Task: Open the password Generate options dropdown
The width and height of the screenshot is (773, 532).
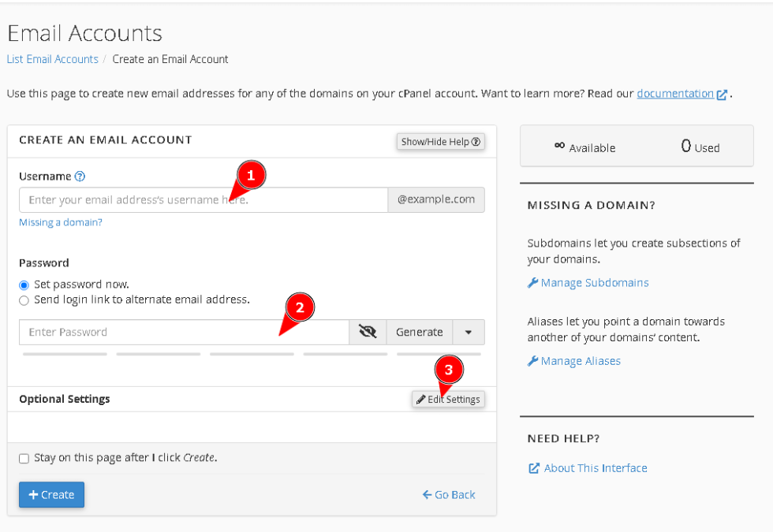Action: [469, 332]
